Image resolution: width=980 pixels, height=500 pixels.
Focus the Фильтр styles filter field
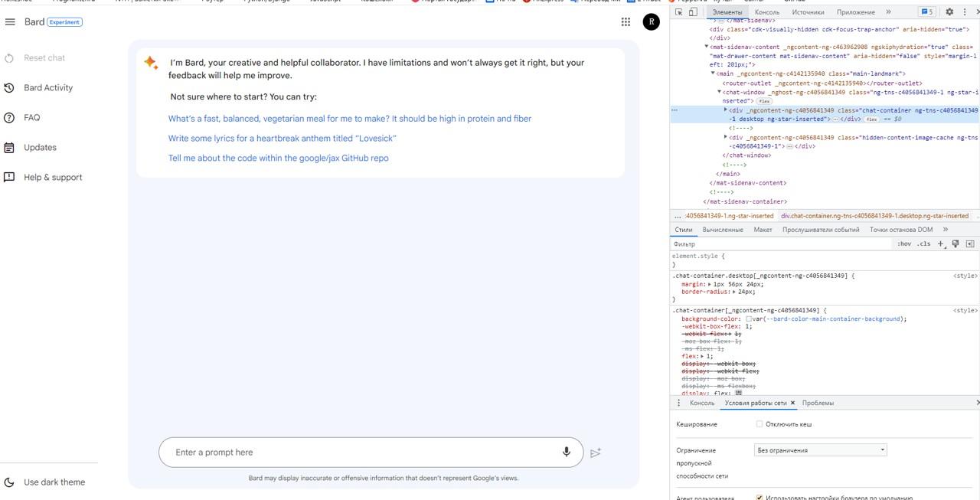tap(782, 243)
